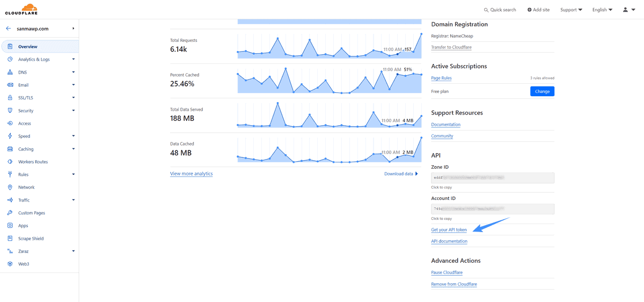644x302 pixels.
Task: Click the Add site plus icon
Action: point(530,10)
